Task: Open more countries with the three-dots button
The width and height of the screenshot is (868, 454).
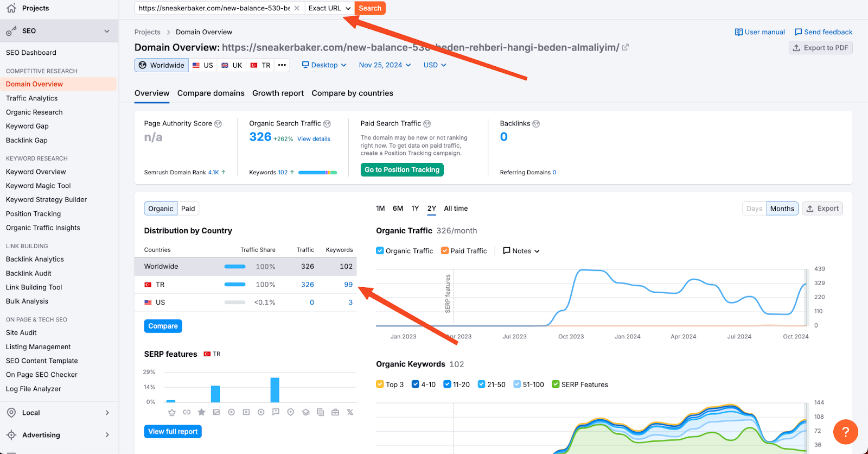Action: click(282, 65)
